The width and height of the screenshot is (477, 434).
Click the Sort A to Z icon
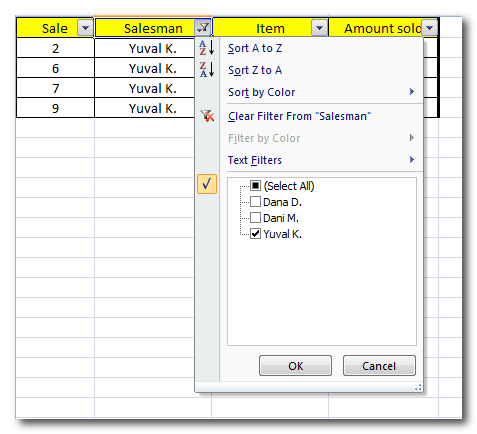pyautogui.click(x=206, y=48)
